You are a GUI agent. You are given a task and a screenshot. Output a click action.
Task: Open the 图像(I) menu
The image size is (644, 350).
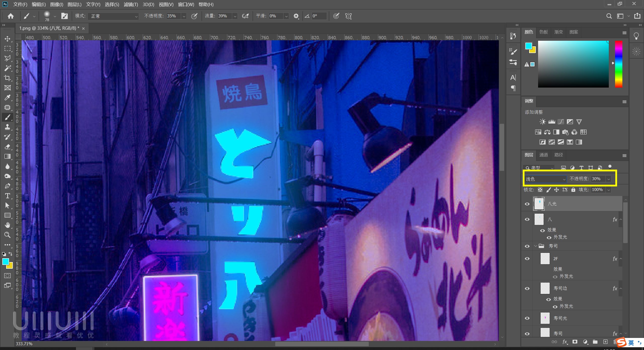tap(57, 5)
